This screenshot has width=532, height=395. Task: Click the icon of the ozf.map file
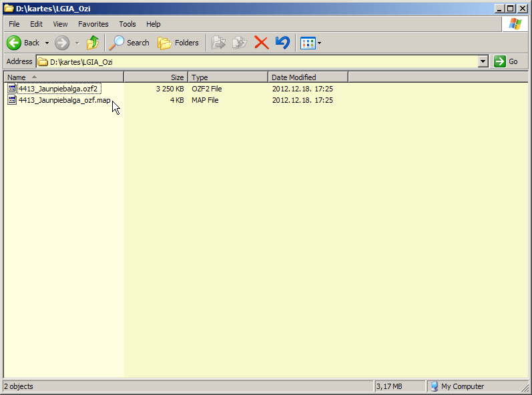coord(12,100)
